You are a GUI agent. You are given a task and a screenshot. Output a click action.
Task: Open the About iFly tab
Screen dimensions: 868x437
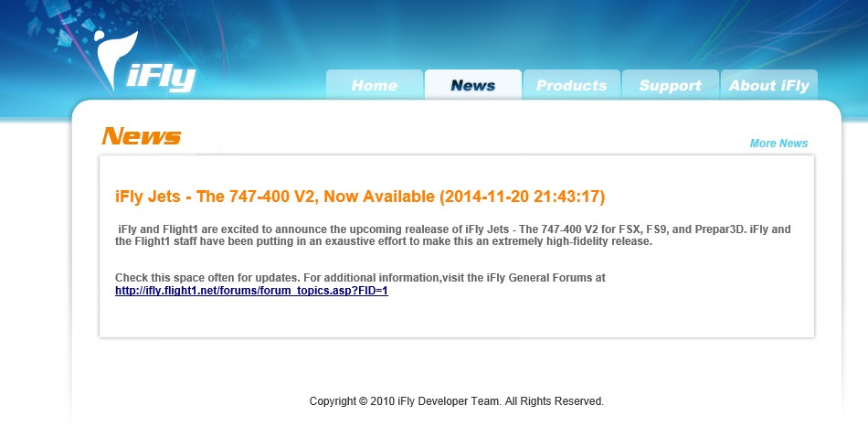point(769,85)
